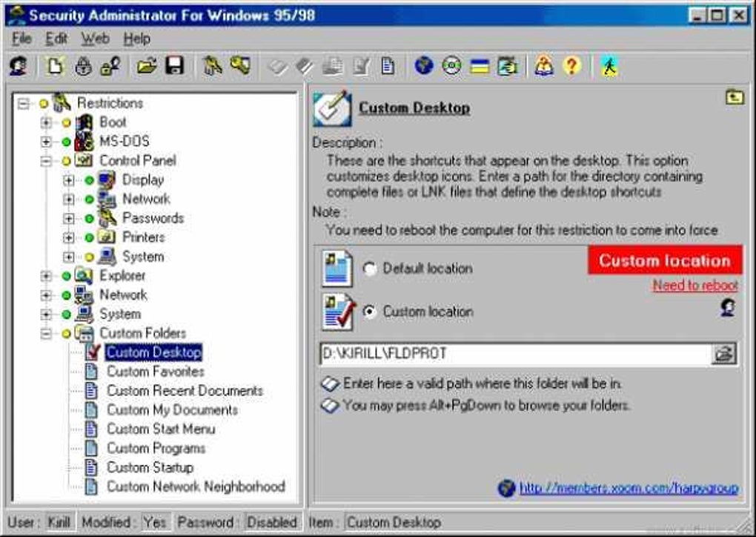
Task: Click the Custom Desktop header icon
Action: (332, 108)
